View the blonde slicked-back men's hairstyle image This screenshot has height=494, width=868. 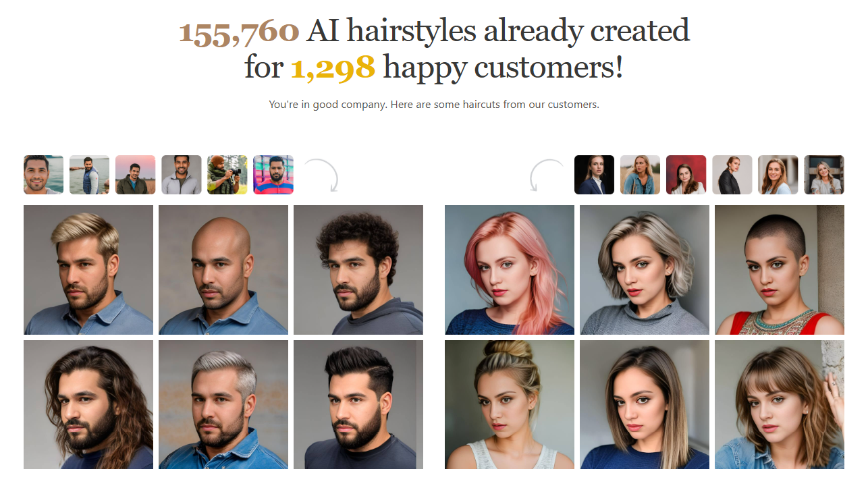(x=88, y=270)
